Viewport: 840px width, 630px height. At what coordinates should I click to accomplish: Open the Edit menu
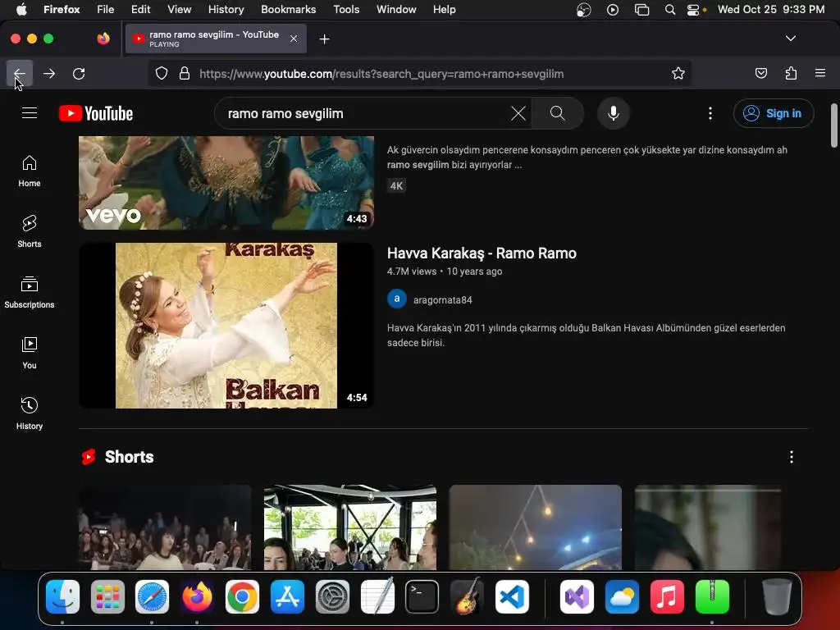click(x=140, y=9)
